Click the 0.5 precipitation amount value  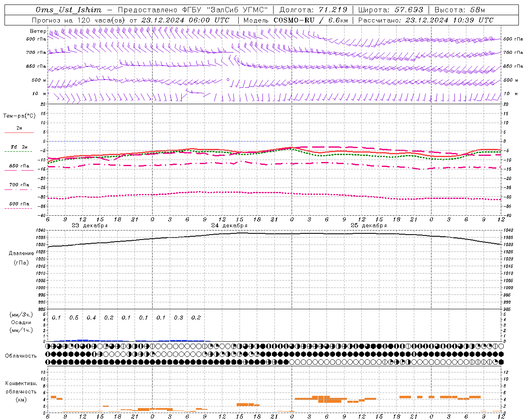click(x=74, y=318)
